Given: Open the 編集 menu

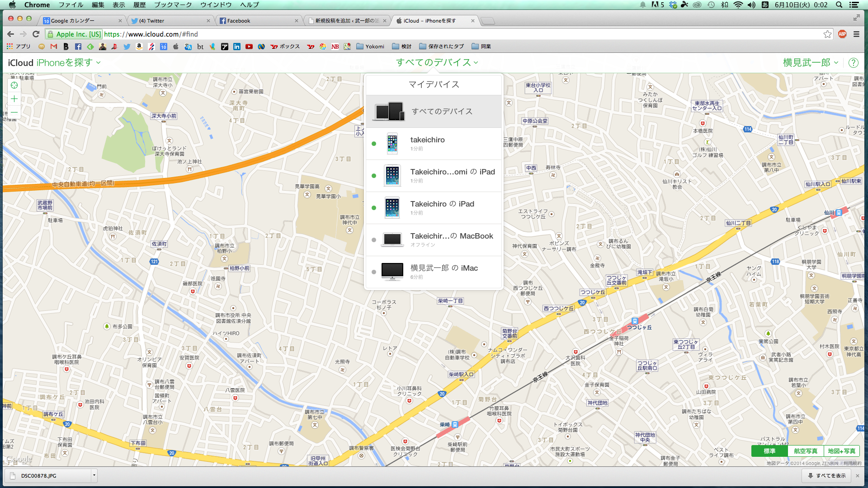Looking at the screenshot, I should point(98,5).
